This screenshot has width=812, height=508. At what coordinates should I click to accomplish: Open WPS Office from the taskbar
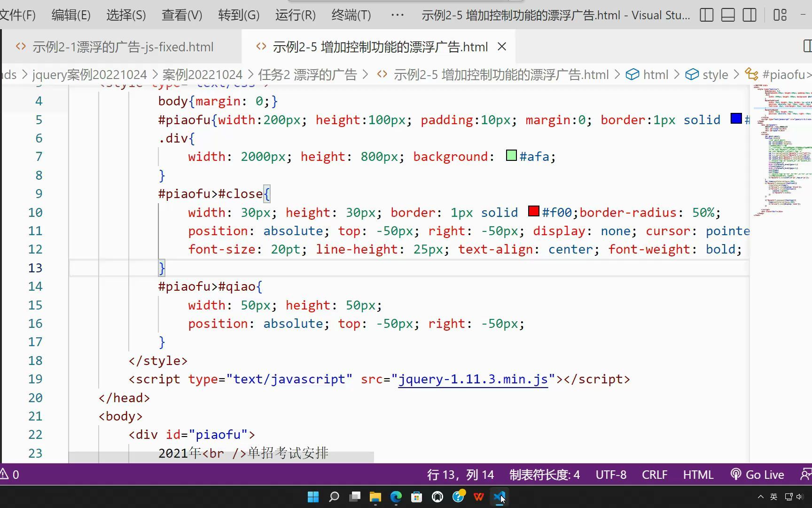pyautogui.click(x=479, y=497)
